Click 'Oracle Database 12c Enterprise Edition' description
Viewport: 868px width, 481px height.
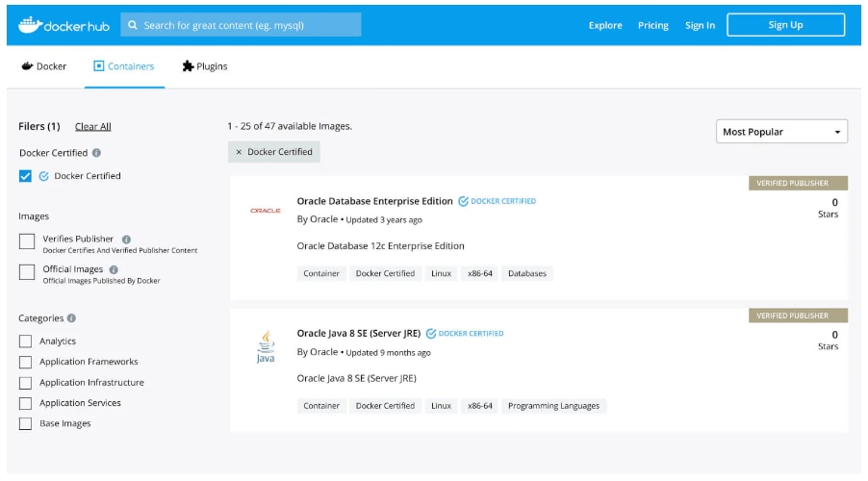click(380, 245)
